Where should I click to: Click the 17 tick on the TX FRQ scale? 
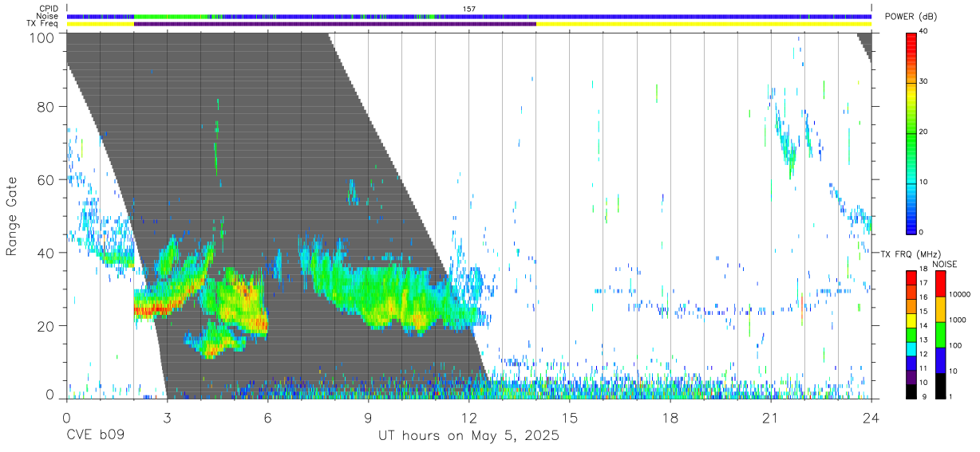(923, 283)
